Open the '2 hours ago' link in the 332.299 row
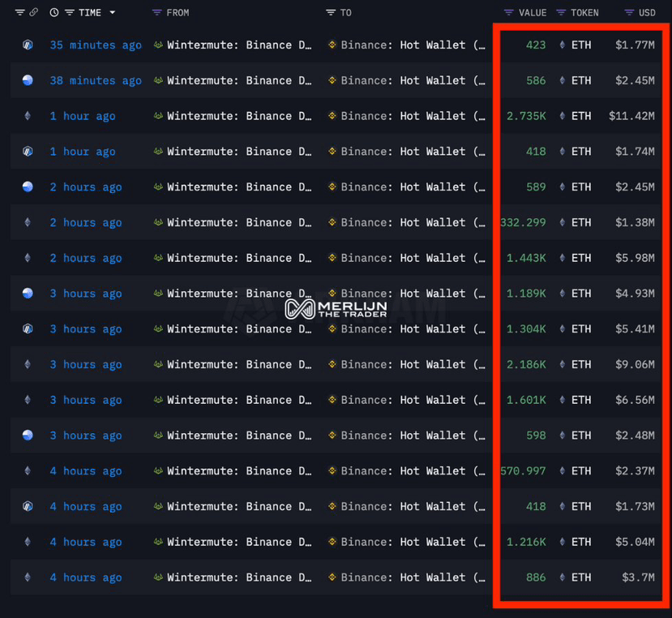Viewport: 672px width, 618px height. coord(86,222)
